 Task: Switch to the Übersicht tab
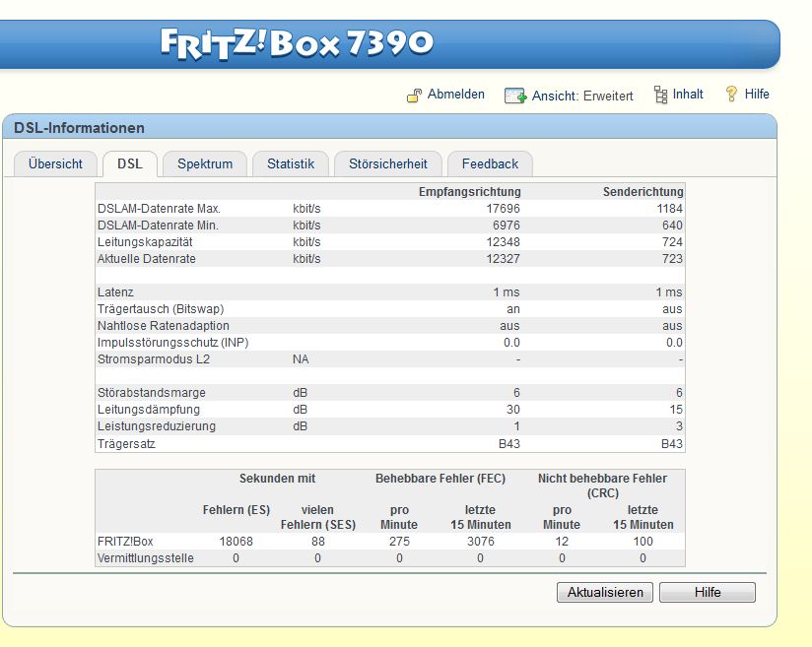coord(55,164)
